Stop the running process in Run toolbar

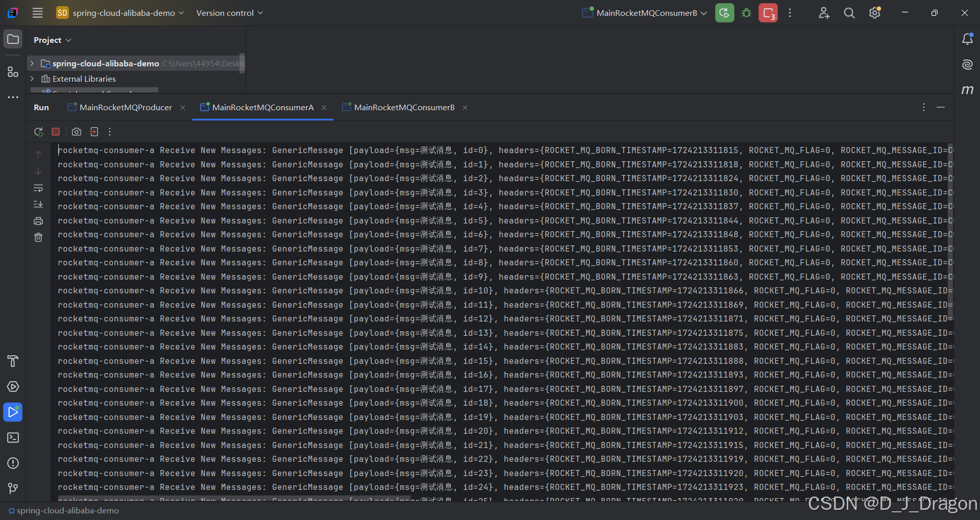(56, 132)
